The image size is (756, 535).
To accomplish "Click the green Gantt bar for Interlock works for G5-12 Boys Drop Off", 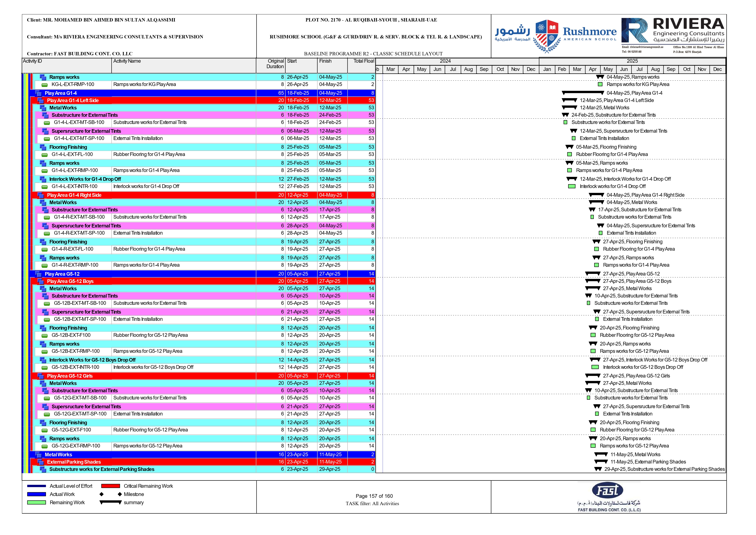I will pyautogui.click(x=595, y=367).
